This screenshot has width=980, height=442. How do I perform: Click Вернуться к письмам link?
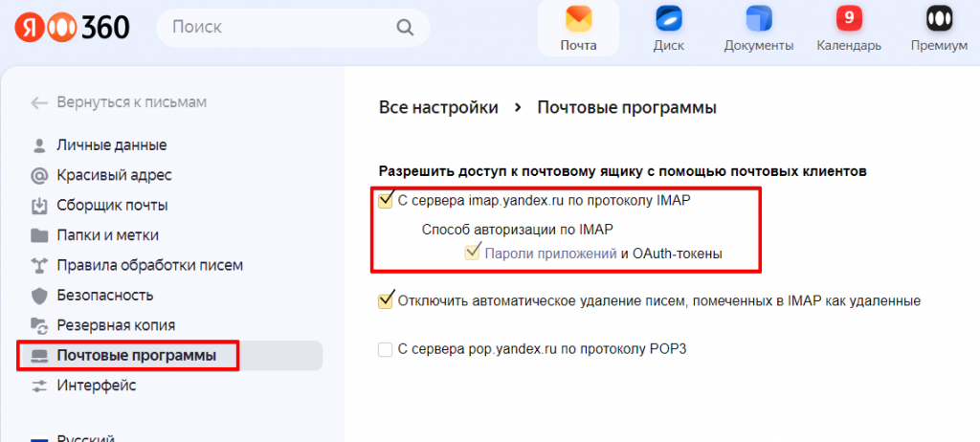pos(132,102)
